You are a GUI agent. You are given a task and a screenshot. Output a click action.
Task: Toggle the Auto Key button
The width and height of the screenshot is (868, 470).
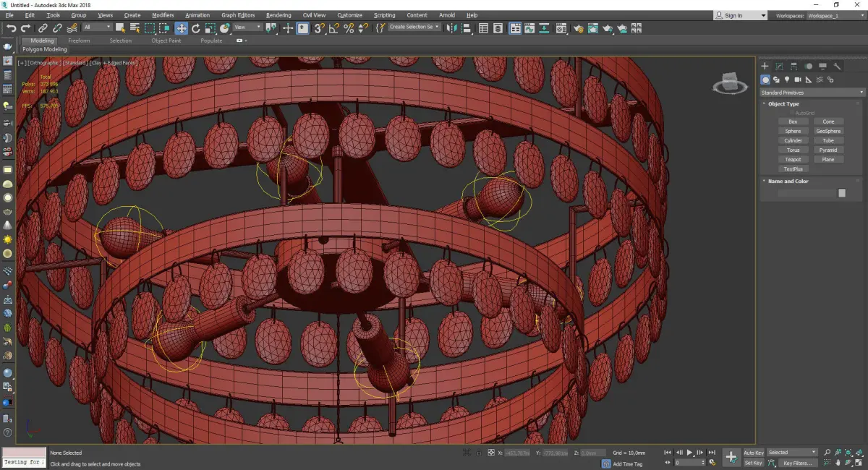(x=754, y=453)
